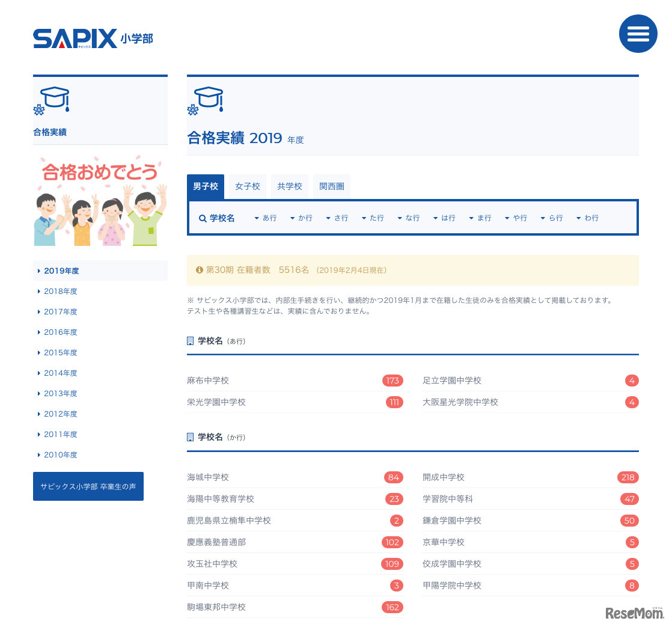This screenshot has height=627, width=672.
Task: Click the info icon in enrollment notice
Action: [200, 271]
